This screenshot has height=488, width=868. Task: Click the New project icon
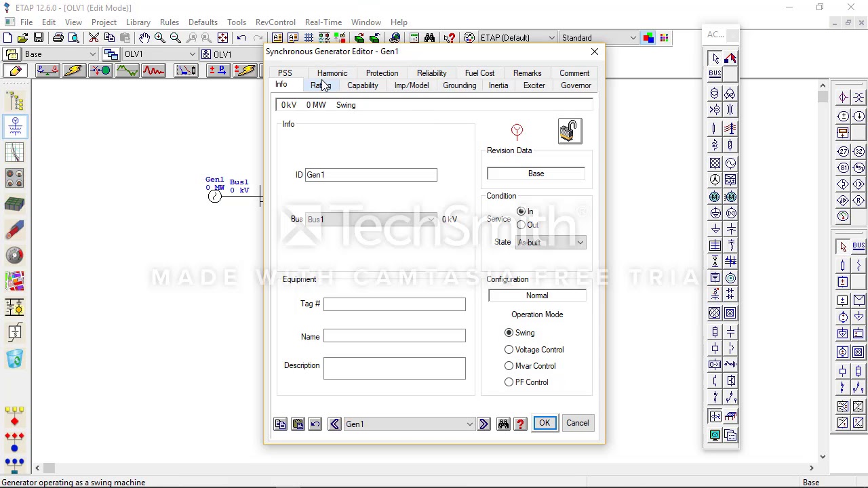[7, 38]
